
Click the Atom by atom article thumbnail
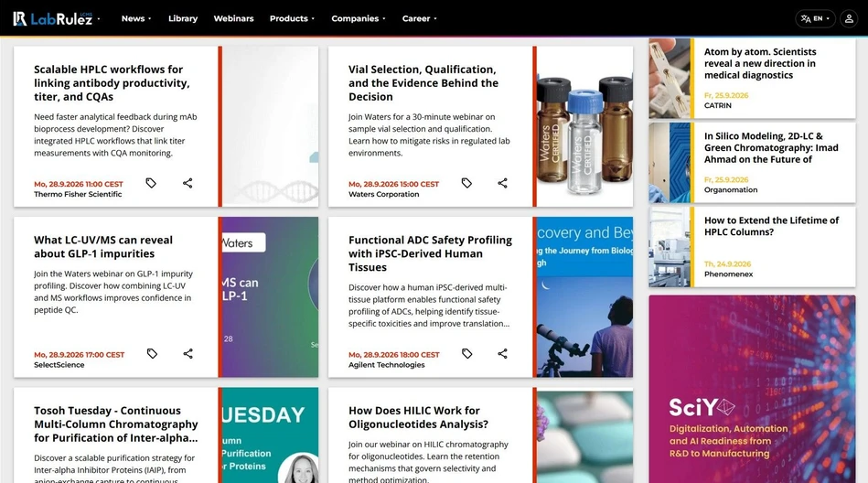pos(670,78)
